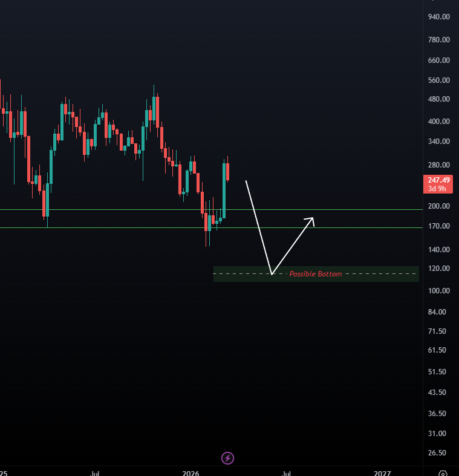The height and width of the screenshot is (476, 459).
Task: Click the 31.00 price scale label
Action: [x=437, y=434]
